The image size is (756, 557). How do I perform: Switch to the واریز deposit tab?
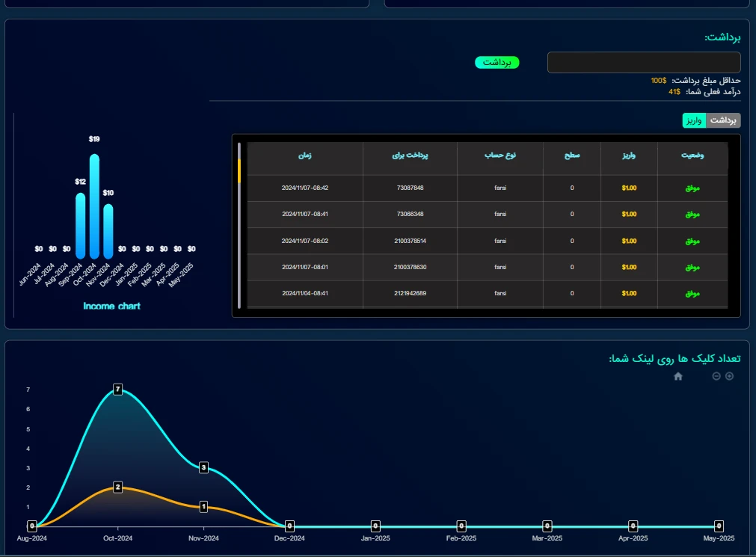tap(695, 120)
